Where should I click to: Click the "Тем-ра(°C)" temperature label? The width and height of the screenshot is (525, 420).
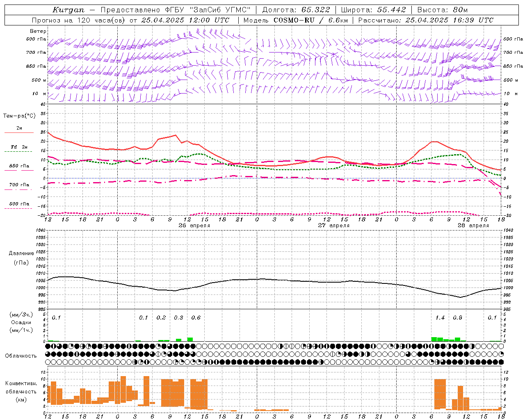click(x=19, y=116)
